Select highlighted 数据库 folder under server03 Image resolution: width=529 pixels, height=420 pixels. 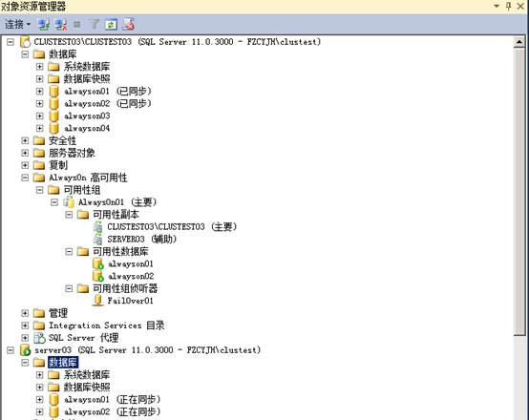[x=63, y=363]
